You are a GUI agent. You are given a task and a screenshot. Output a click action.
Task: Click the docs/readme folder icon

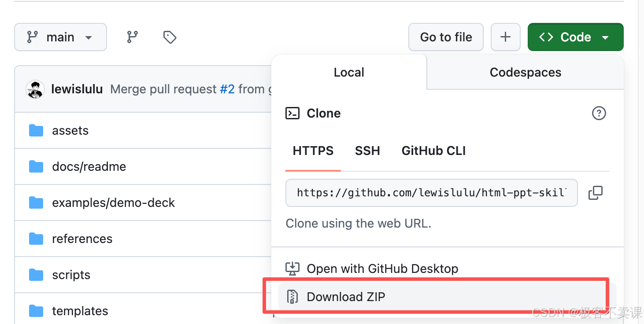[x=36, y=167]
